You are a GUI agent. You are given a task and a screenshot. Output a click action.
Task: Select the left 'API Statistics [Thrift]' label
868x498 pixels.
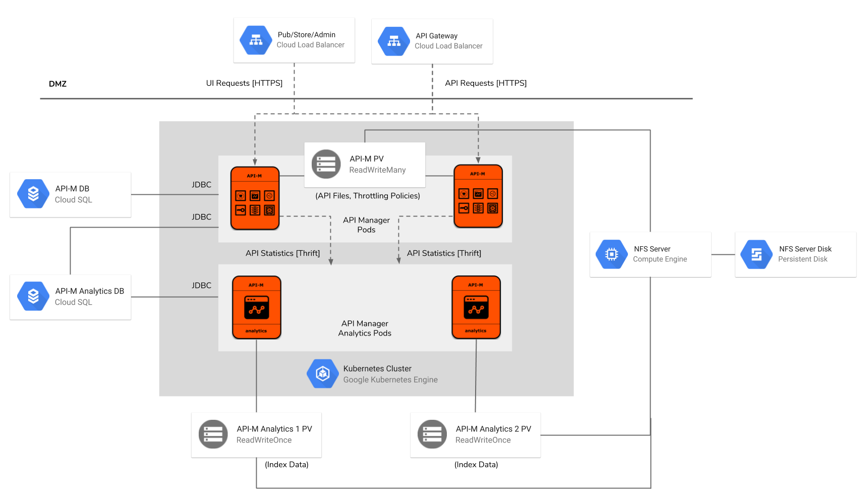(283, 253)
